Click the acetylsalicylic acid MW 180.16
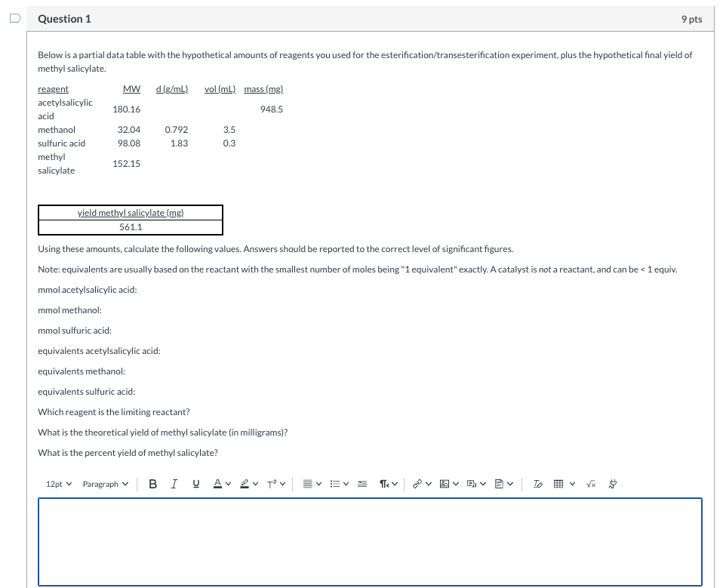The height and width of the screenshot is (588, 723). (x=127, y=109)
